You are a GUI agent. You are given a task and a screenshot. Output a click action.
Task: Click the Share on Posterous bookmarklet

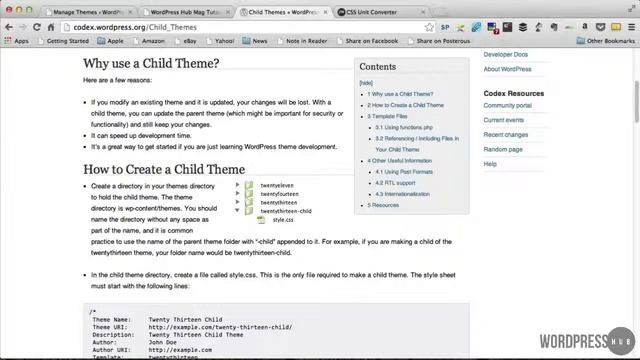coord(439,41)
